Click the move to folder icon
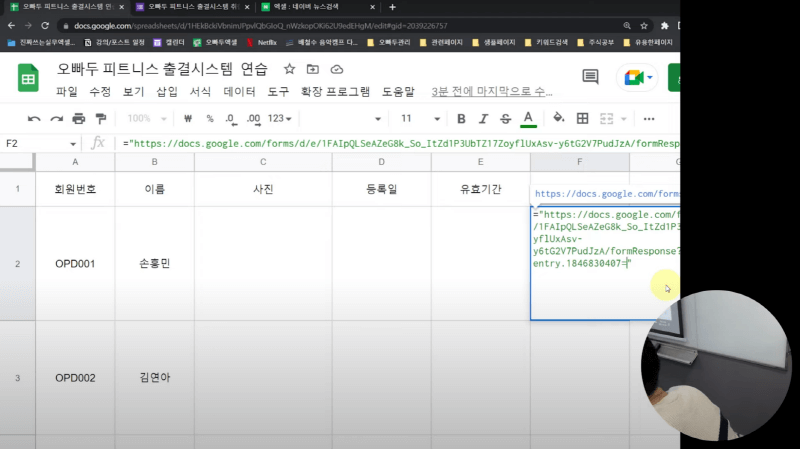 click(x=313, y=69)
